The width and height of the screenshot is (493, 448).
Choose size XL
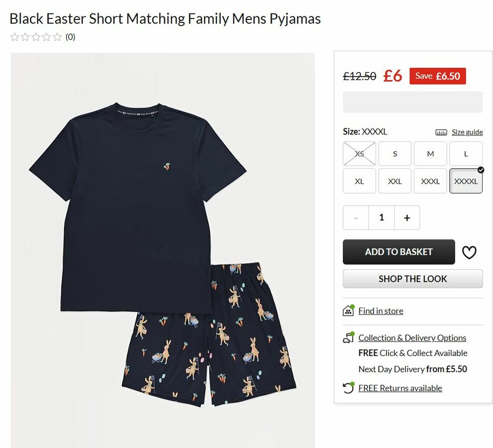(x=359, y=181)
